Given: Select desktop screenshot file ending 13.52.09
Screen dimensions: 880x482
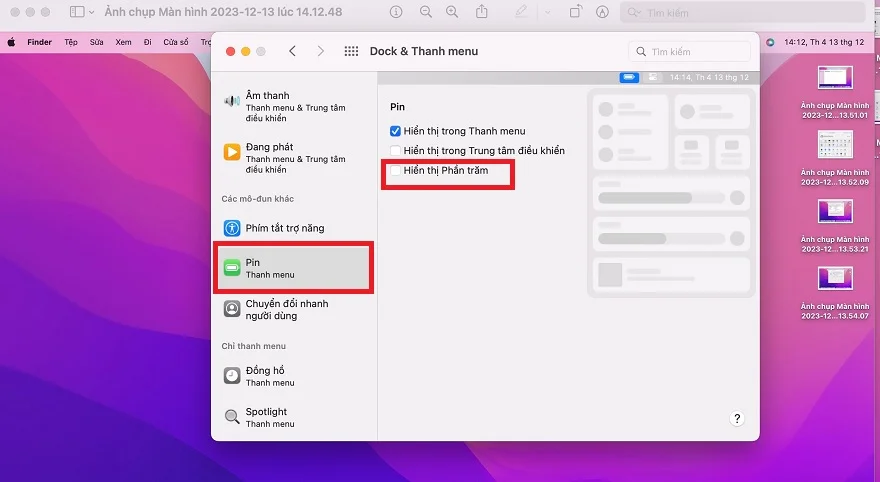Looking at the screenshot, I should pyautogui.click(x=835, y=159).
